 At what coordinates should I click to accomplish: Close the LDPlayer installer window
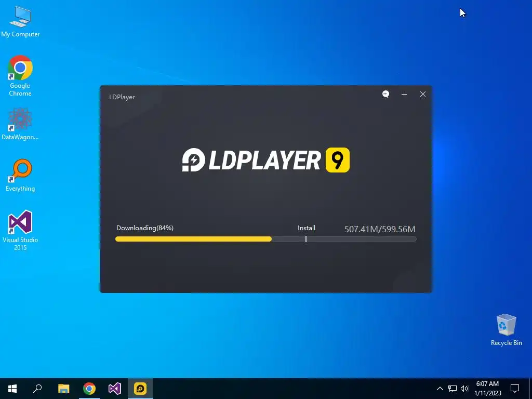[x=423, y=94]
